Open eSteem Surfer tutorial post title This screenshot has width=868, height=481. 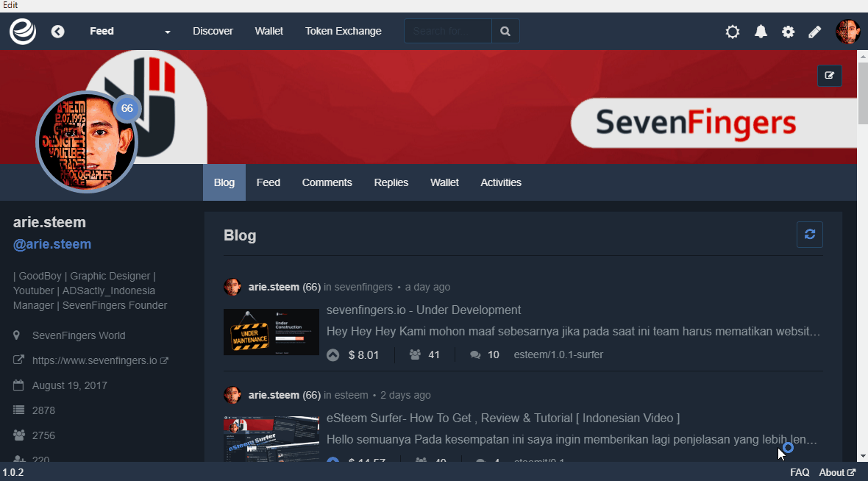(503, 418)
